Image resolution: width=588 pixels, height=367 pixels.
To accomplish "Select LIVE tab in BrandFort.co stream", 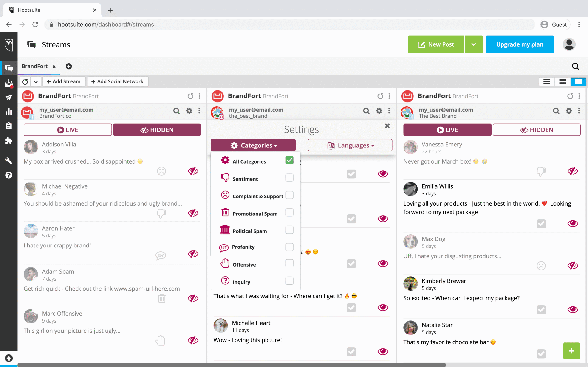I will [x=68, y=130].
